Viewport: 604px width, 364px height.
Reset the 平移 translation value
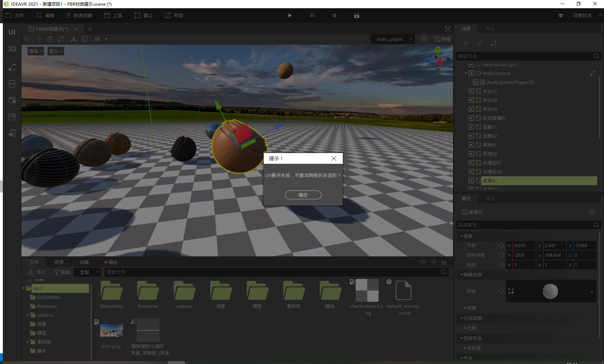(x=501, y=245)
